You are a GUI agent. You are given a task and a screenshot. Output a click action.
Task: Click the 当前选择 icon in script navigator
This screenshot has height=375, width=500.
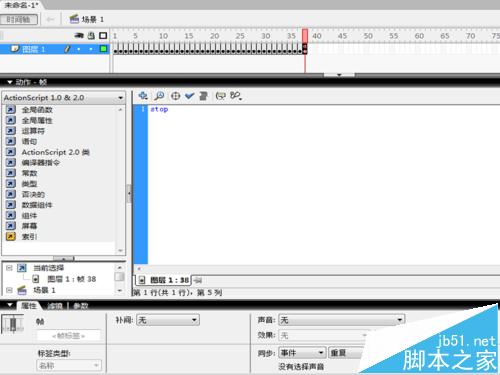22,268
